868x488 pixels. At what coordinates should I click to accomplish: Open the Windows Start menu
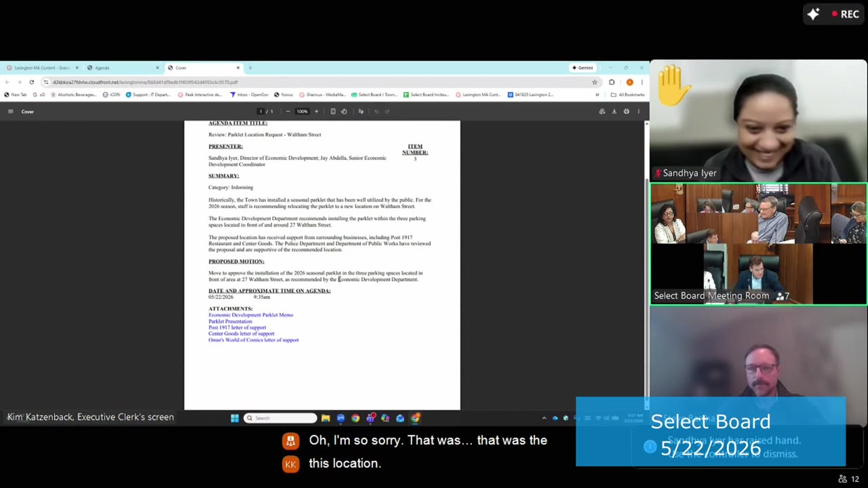[x=235, y=418]
